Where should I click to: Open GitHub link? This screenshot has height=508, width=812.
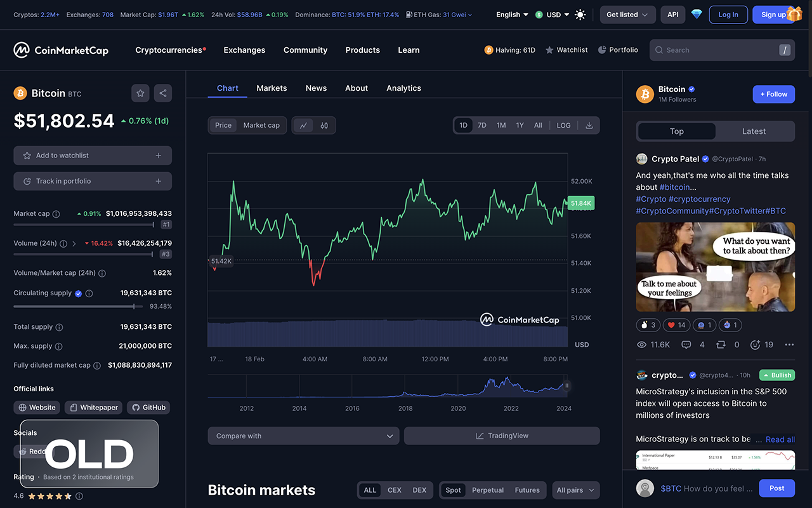coord(148,408)
